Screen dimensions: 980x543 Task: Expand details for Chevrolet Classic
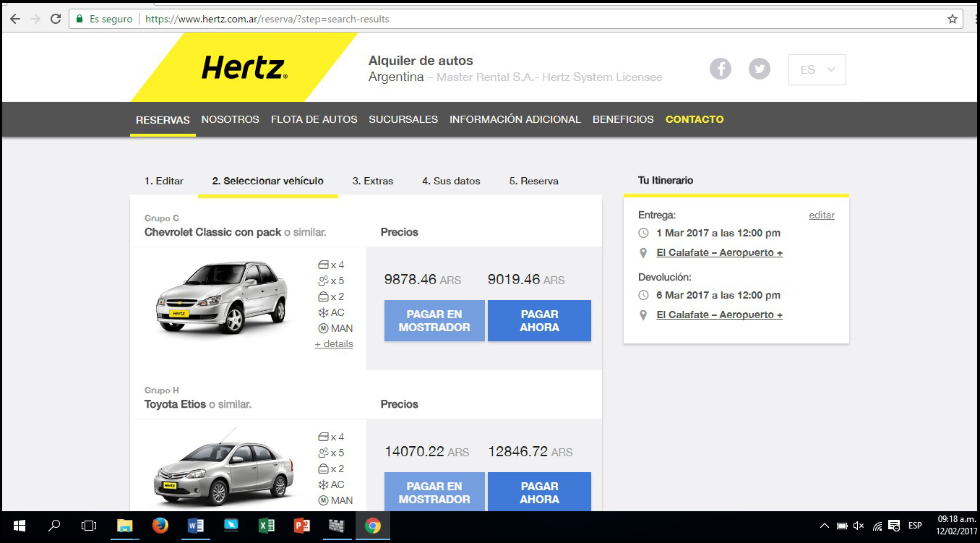[334, 344]
